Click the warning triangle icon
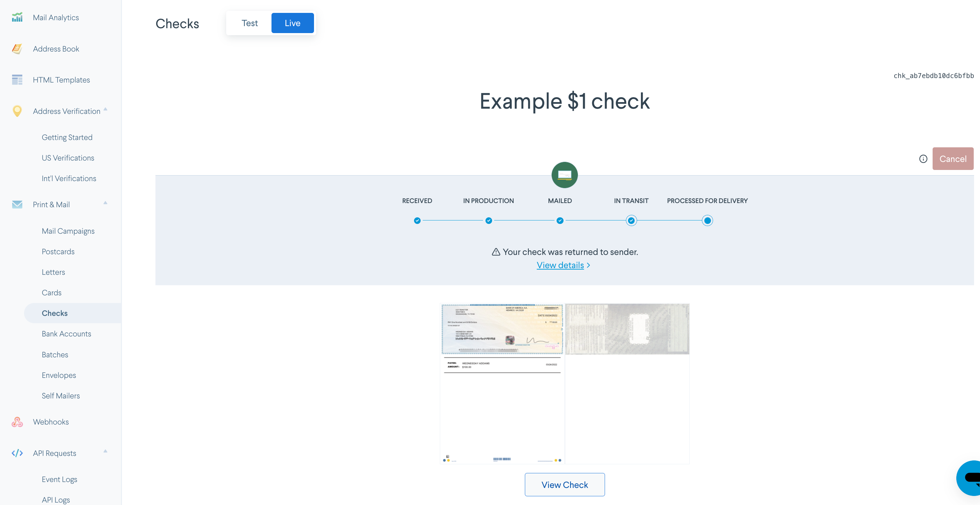Screen dimensions: 980x505 pos(496,252)
